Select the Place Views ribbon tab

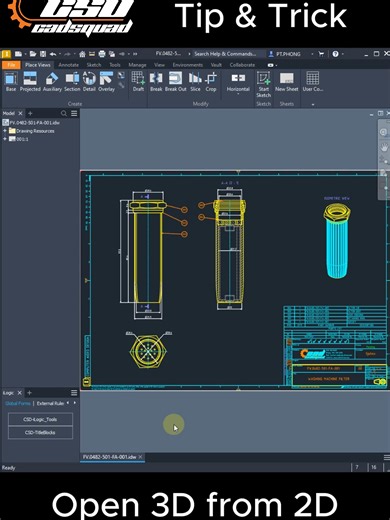pos(38,65)
